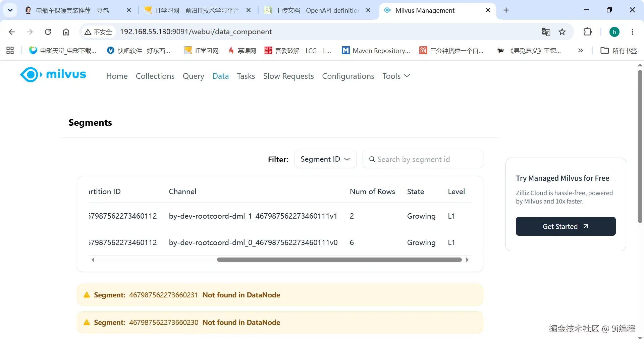The image size is (644, 342).
Task: Click the State column header
Action: [415, 191]
